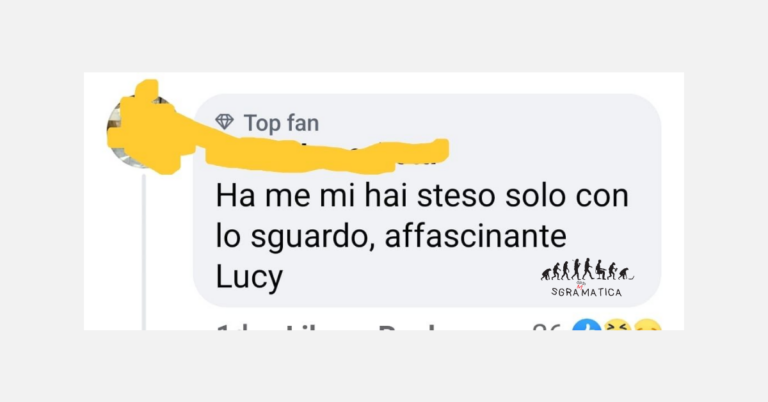Click the word affascinante in the comment
Viewport: 768px width, 402px height.
pos(476,236)
